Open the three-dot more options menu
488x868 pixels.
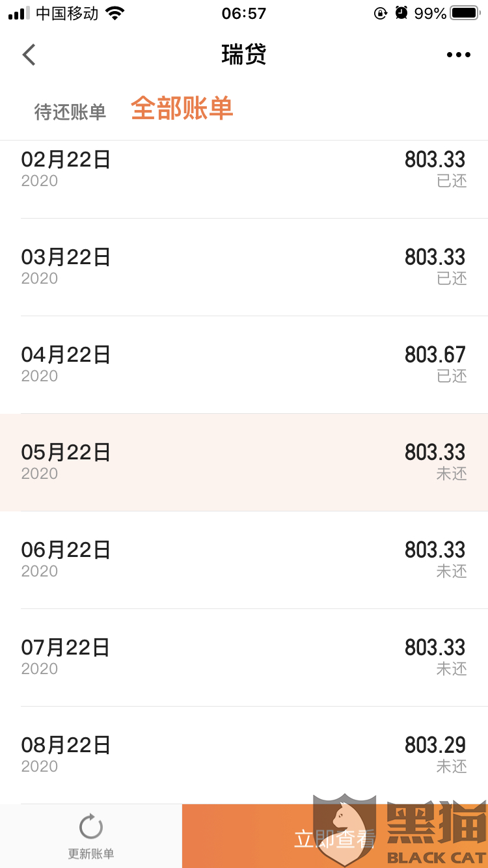pos(458,55)
